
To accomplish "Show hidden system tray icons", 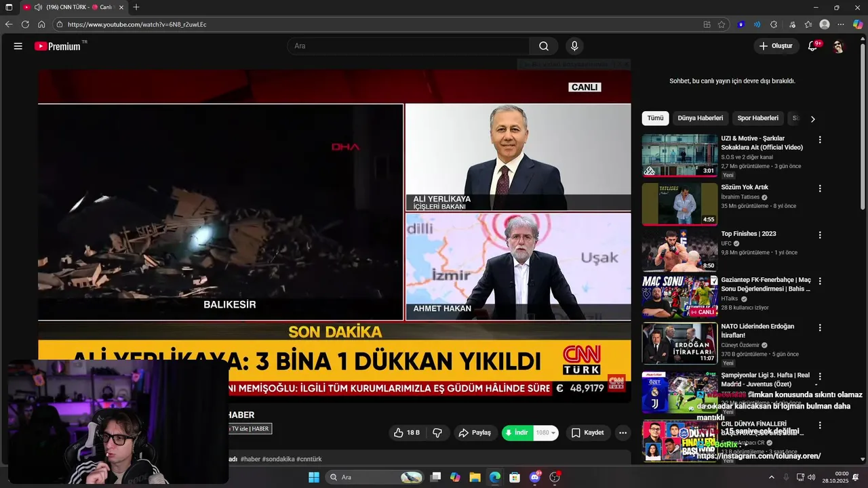I will pyautogui.click(x=771, y=477).
